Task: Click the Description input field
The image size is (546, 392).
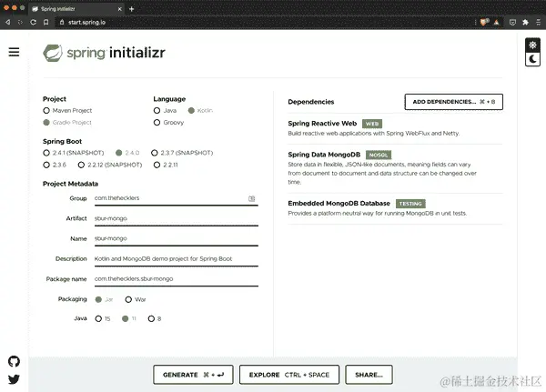Action: tap(177, 259)
